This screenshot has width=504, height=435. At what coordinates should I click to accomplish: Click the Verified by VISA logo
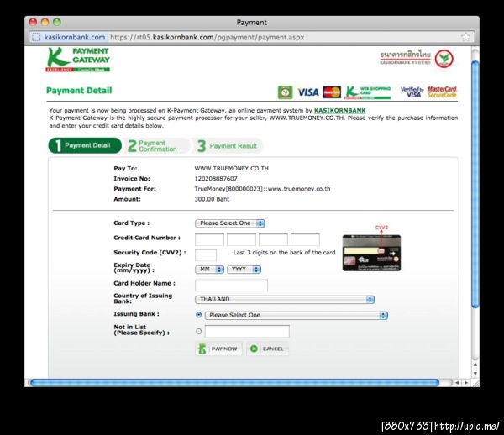(412, 92)
